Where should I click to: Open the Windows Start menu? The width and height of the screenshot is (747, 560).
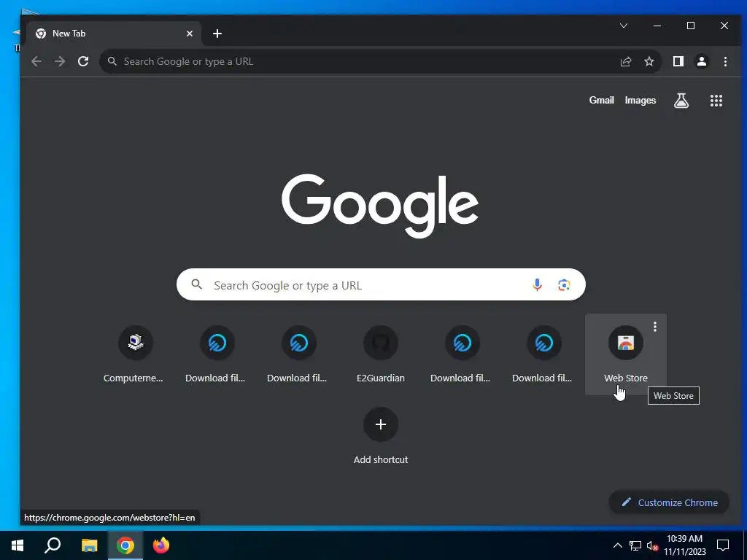[18, 545]
